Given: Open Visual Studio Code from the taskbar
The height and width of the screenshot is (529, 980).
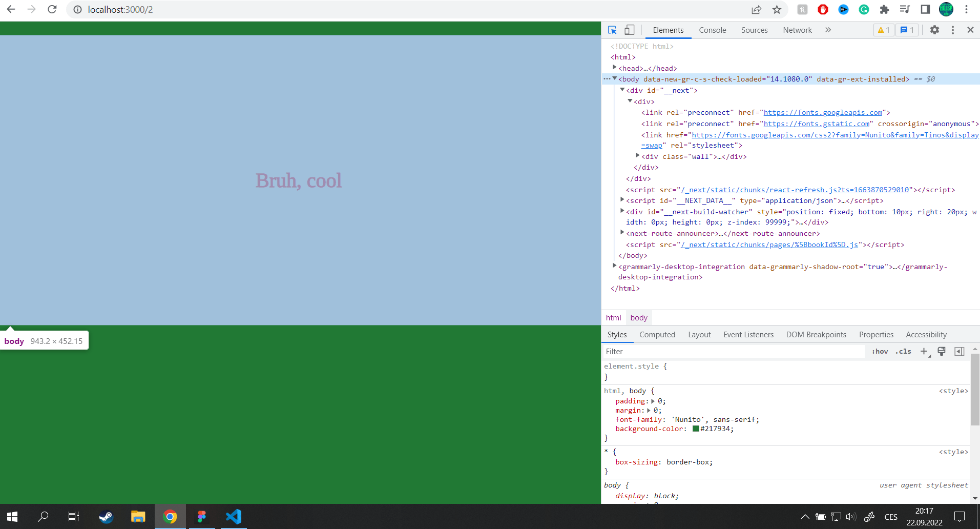Looking at the screenshot, I should tap(234, 517).
